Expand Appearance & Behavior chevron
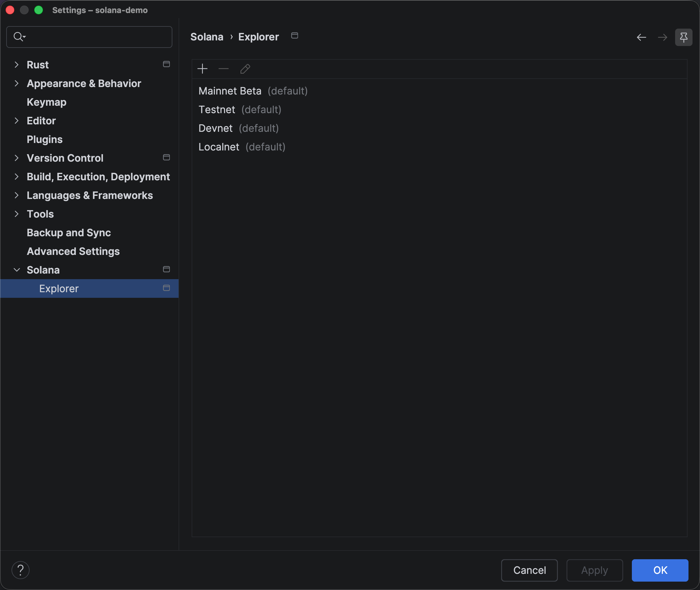Screen dimensions: 700x590 [x=16, y=83]
